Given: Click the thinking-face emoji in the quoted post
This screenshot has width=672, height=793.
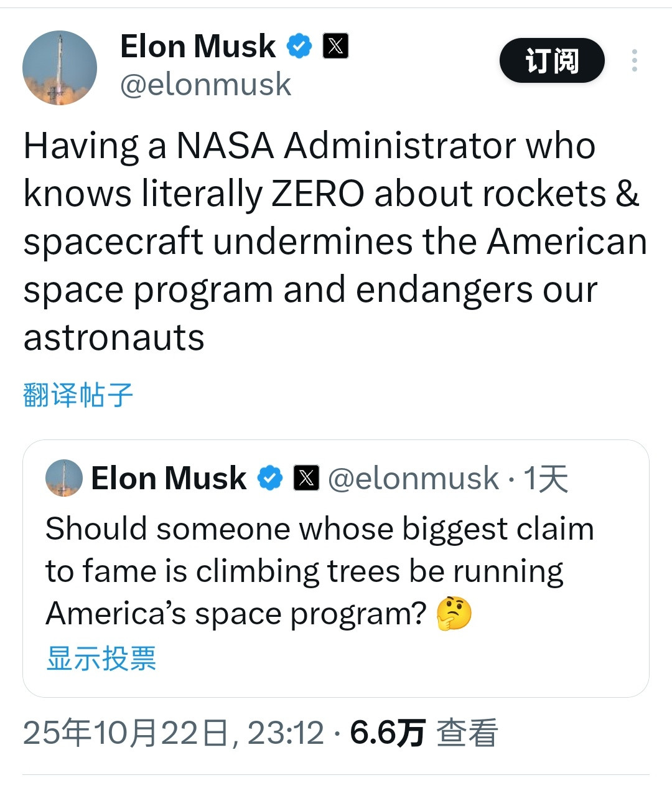Looking at the screenshot, I should (454, 614).
